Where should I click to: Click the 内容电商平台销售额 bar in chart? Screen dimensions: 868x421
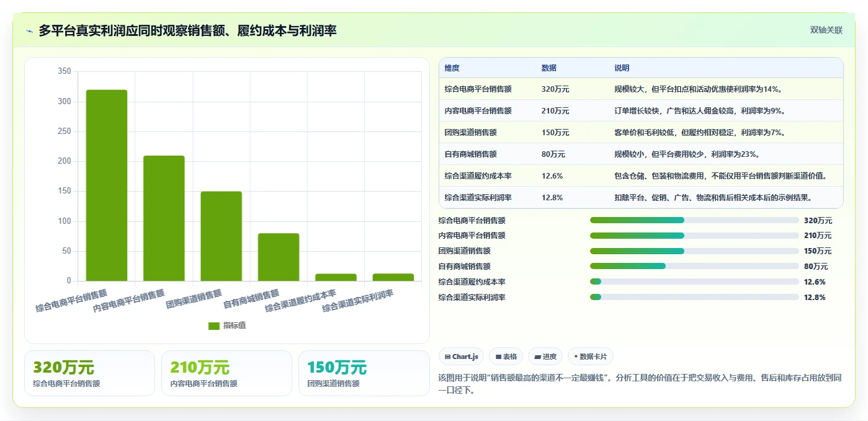[x=164, y=218]
